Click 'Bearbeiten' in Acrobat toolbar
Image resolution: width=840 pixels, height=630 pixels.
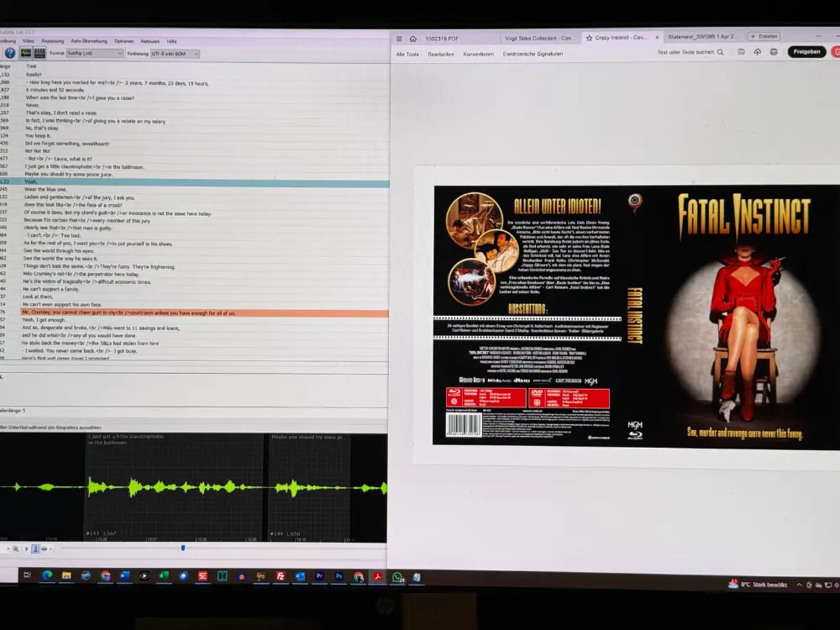pos(440,54)
